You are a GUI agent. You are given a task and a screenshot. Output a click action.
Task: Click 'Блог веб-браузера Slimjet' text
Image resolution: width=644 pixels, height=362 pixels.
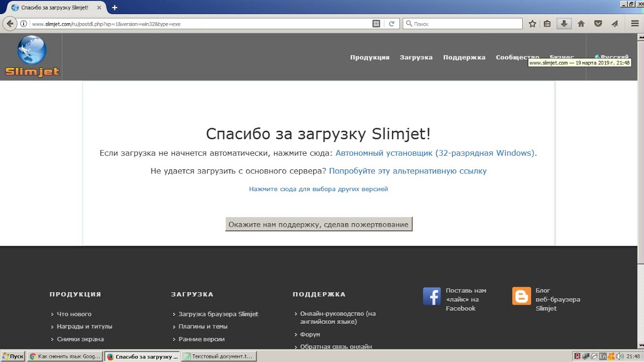click(558, 299)
